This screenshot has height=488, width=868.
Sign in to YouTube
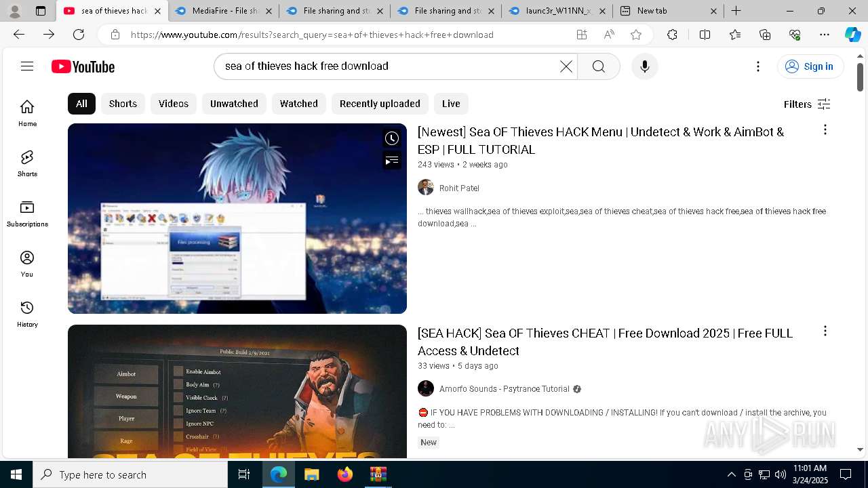tap(810, 66)
